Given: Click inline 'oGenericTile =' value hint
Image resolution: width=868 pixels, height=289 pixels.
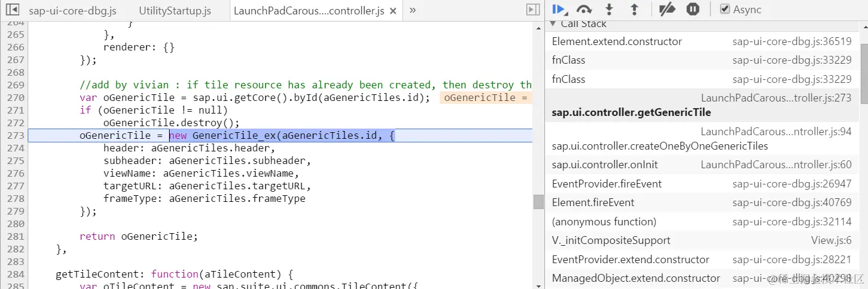Looking at the screenshot, I should [486, 97].
